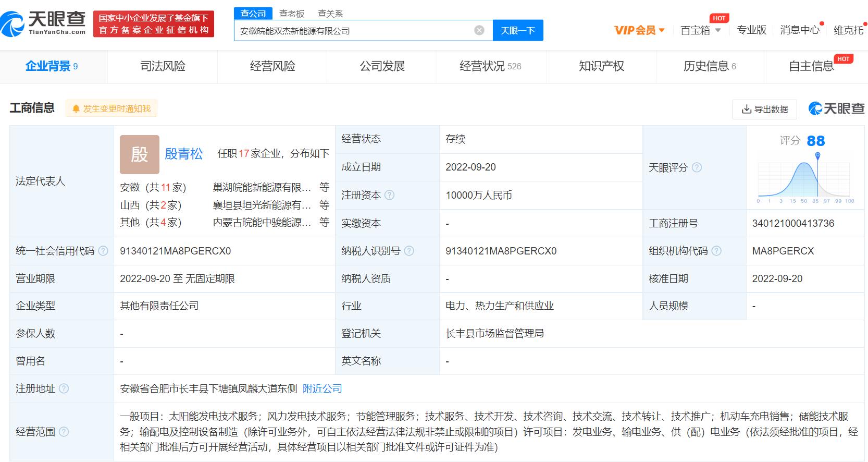Open the VIP会员 dropdown
The width and height of the screenshot is (868, 462).
click(639, 30)
